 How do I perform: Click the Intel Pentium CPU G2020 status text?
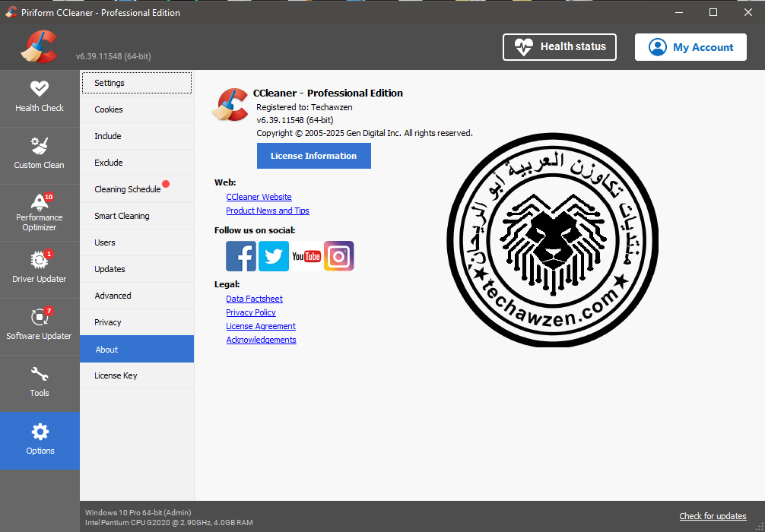(x=169, y=523)
